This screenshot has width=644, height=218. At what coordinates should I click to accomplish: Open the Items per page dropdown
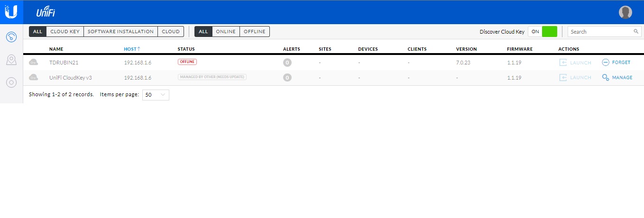pyautogui.click(x=156, y=95)
